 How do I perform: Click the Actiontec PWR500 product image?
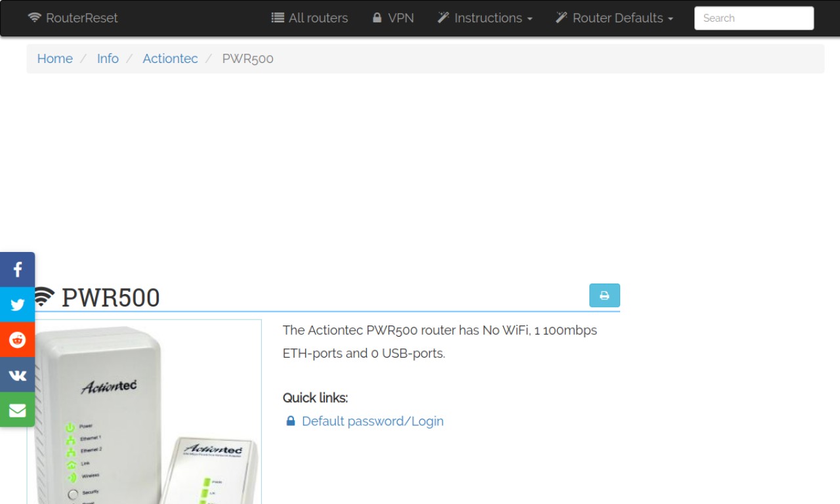click(144, 412)
